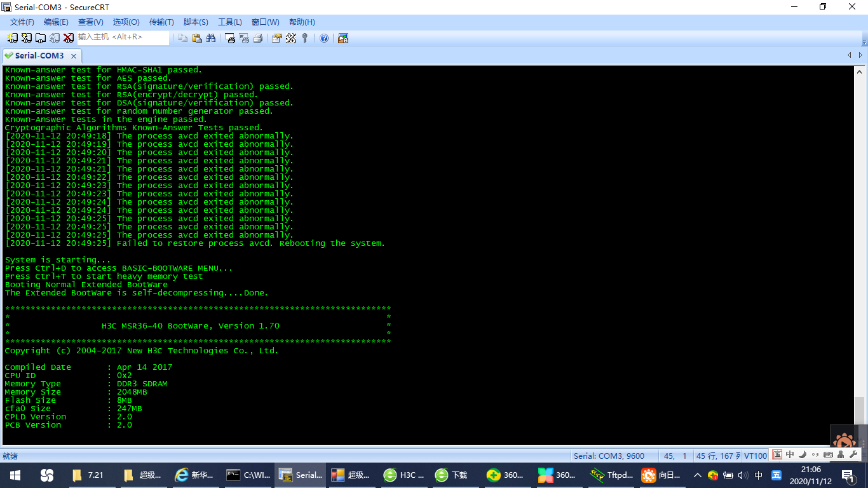
Task: Click the system tray volume icon
Action: click(x=743, y=475)
